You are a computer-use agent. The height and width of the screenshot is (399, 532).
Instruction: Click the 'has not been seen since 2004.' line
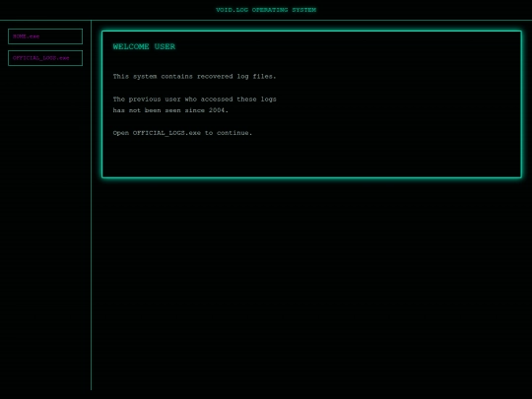pos(170,110)
